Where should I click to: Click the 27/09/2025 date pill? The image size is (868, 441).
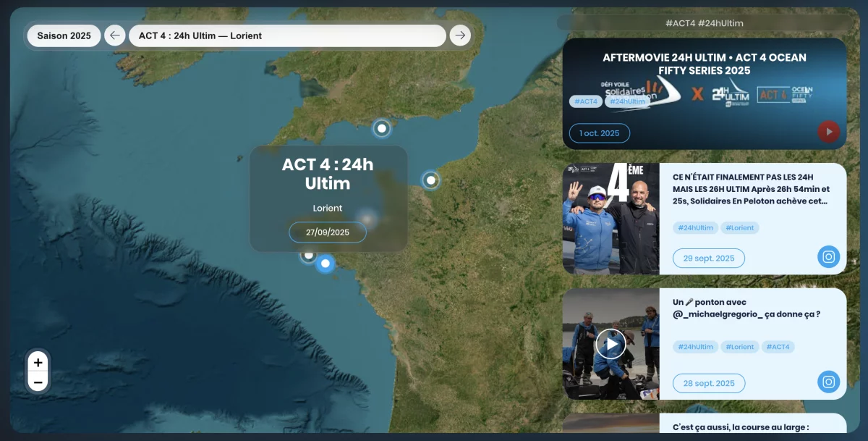(x=328, y=232)
